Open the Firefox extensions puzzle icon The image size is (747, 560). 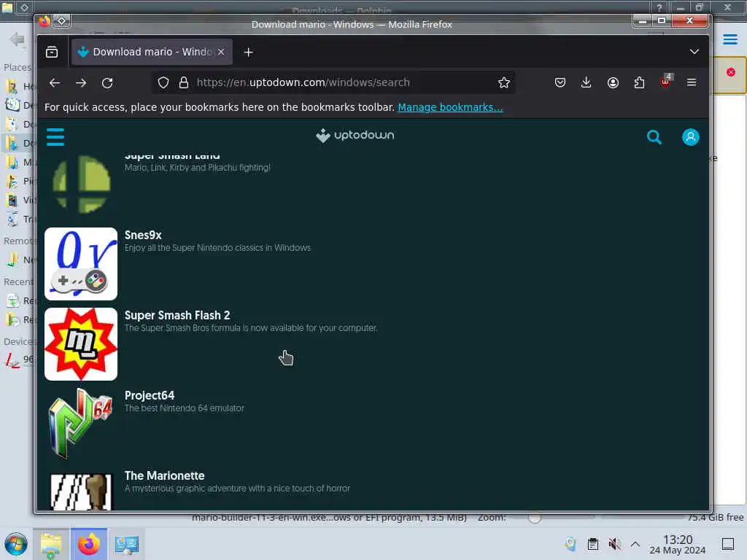coord(639,83)
